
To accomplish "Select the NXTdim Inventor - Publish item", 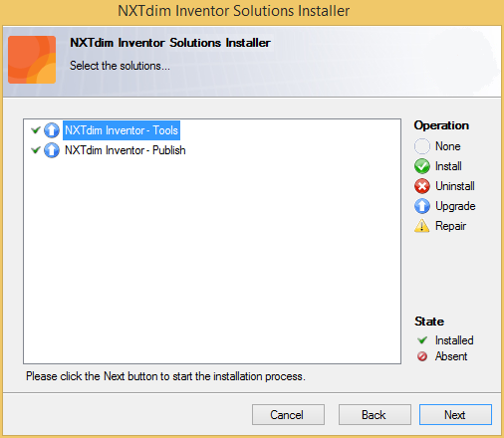I will click(126, 150).
